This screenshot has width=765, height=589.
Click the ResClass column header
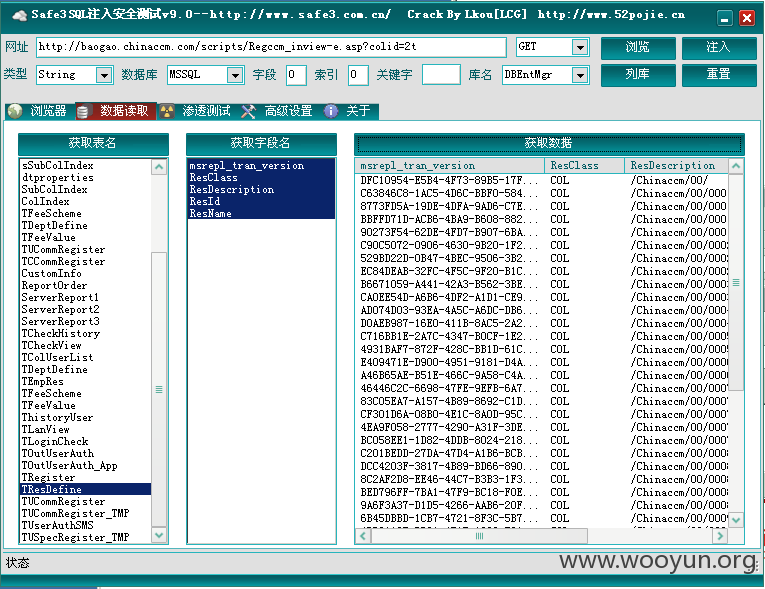click(x=584, y=166)
